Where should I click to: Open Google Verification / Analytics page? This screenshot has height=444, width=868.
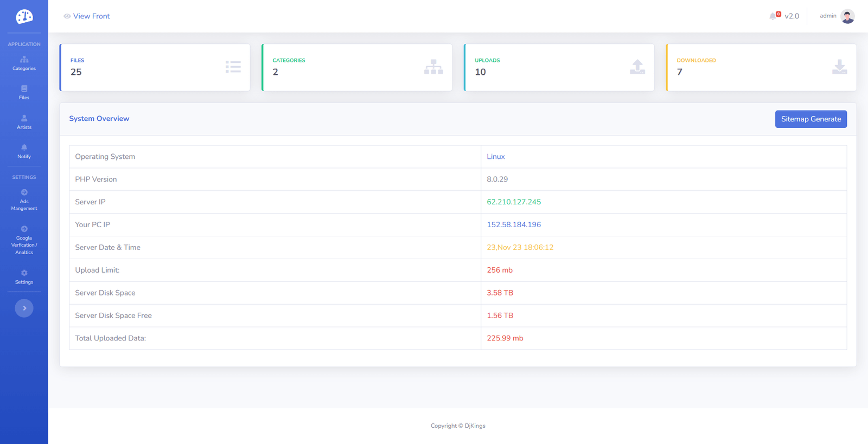[x=24, y=240]
